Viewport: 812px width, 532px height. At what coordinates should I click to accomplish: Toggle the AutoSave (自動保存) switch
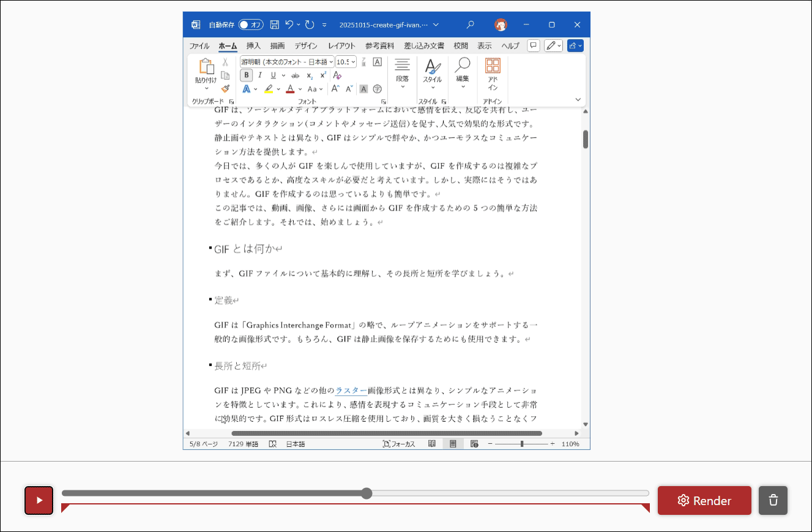pos(250,25)
